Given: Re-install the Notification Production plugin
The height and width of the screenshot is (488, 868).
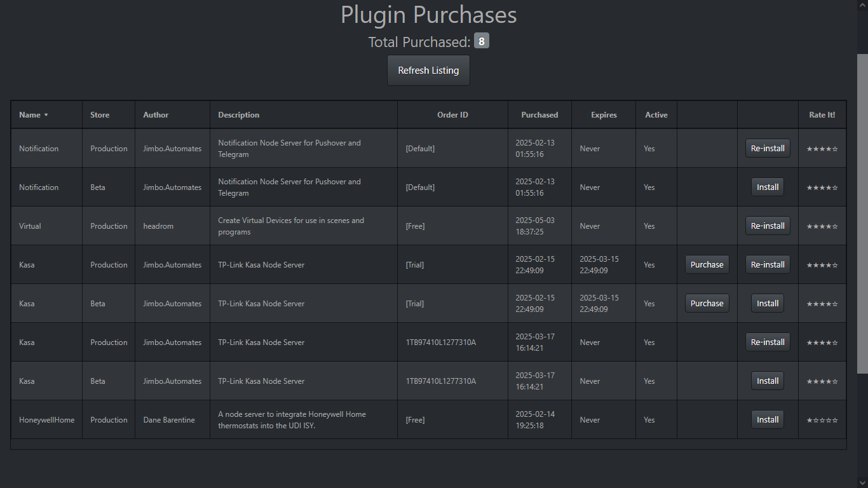Looking at the screenshot, I should (x=768, y=149).
